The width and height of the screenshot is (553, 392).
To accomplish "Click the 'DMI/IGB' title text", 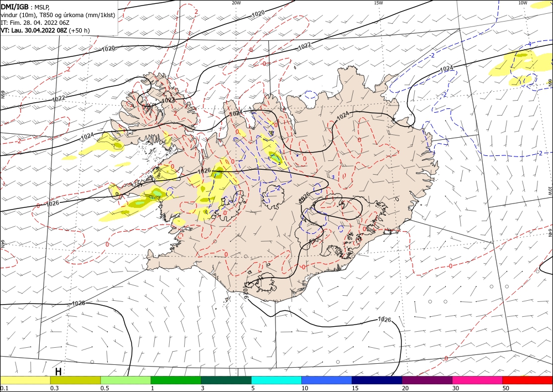I will 15,6.
